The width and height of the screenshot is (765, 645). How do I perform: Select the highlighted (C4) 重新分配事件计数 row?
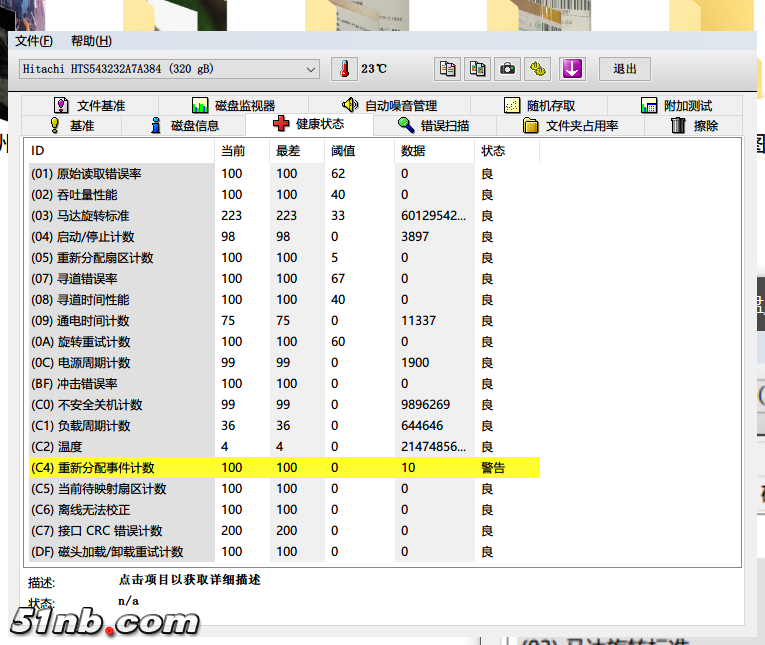pos(122,467)
